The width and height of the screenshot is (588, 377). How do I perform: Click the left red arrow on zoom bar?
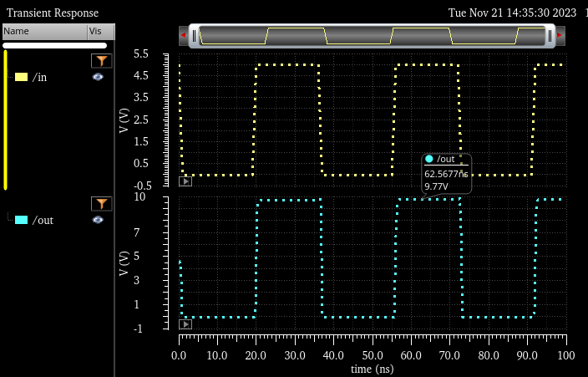point(183,36)
